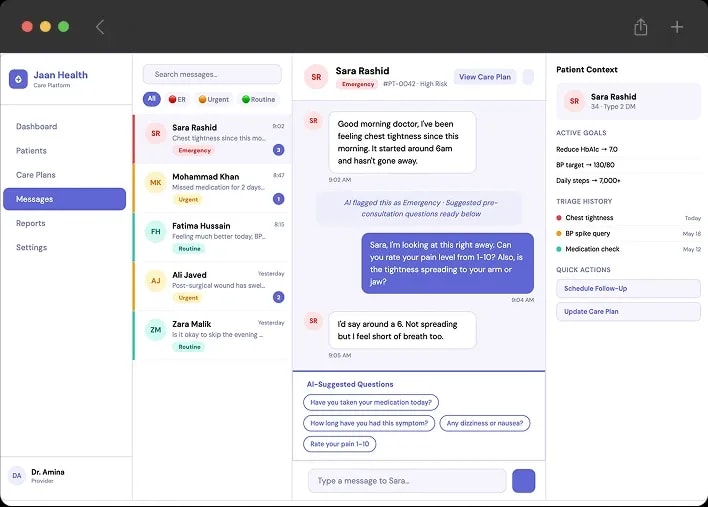
Task: Choose suggestion 'Rate your pain 1-10'
Action: (340, 444)
